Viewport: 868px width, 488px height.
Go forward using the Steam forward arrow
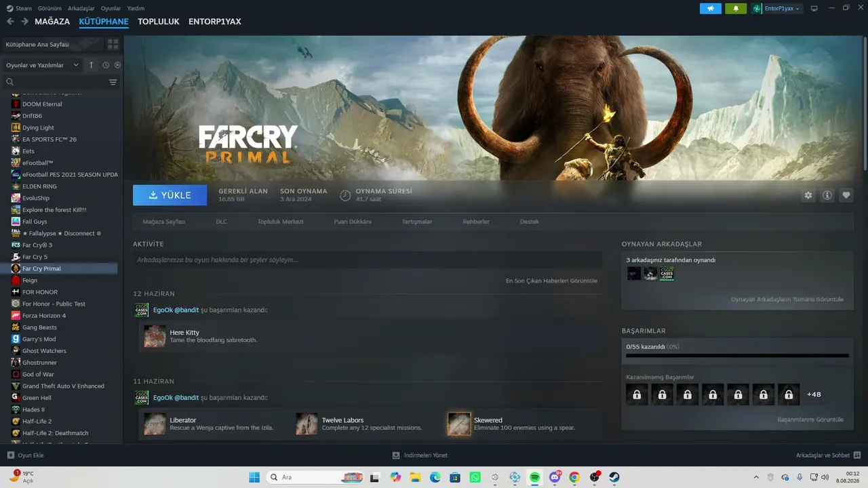pos(24,22)
